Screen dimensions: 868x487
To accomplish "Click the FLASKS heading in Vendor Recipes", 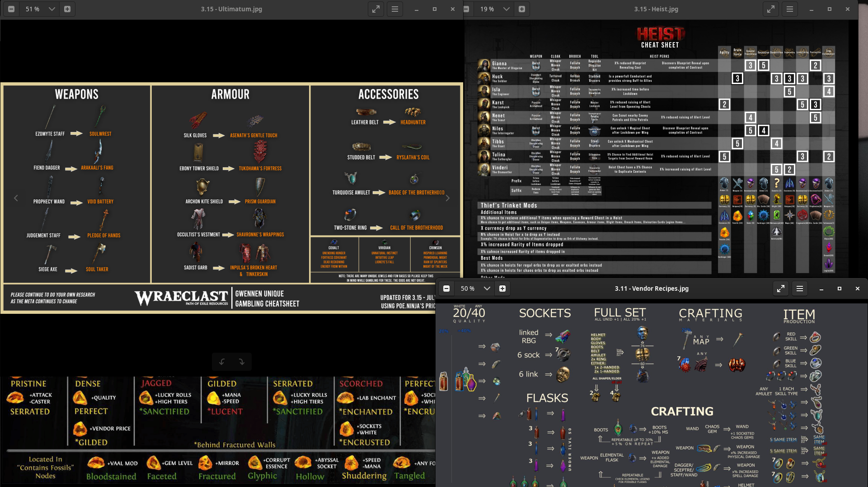I will (x=547, y=398).
